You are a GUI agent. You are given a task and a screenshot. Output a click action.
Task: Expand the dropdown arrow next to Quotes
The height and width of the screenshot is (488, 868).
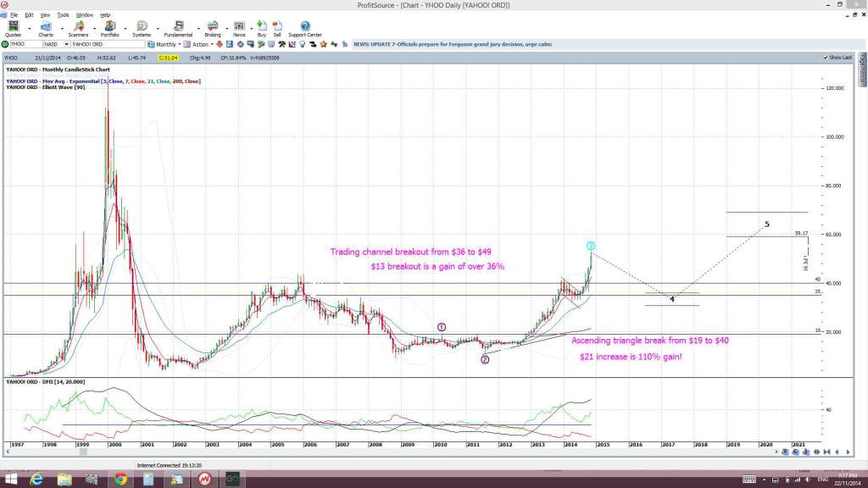point(30,28)
